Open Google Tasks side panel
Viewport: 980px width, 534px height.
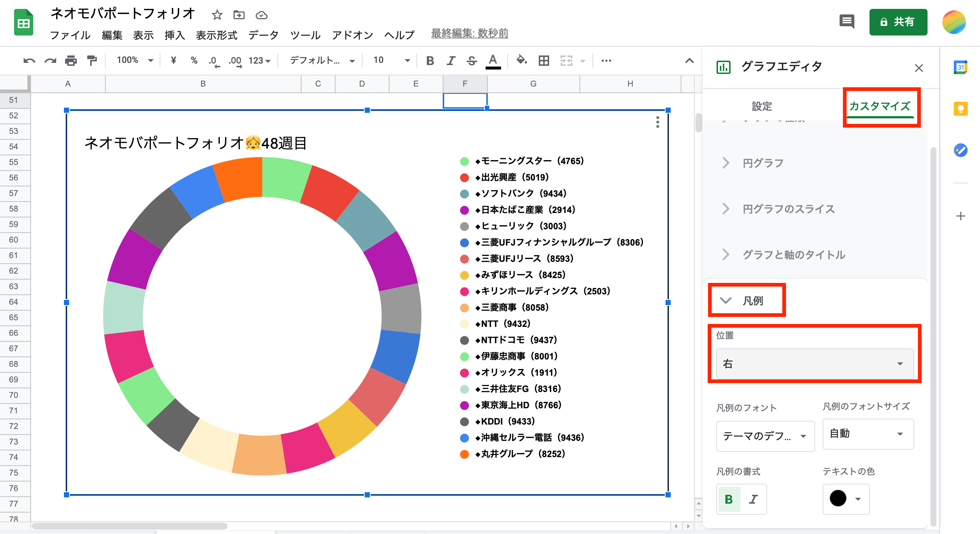[x=960, y=150]
